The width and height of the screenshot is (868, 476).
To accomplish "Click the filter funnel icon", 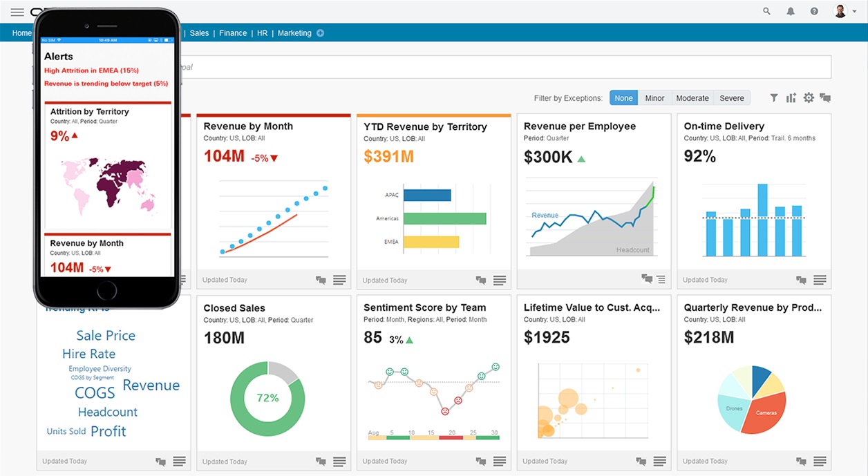I will tap(774, 98).
